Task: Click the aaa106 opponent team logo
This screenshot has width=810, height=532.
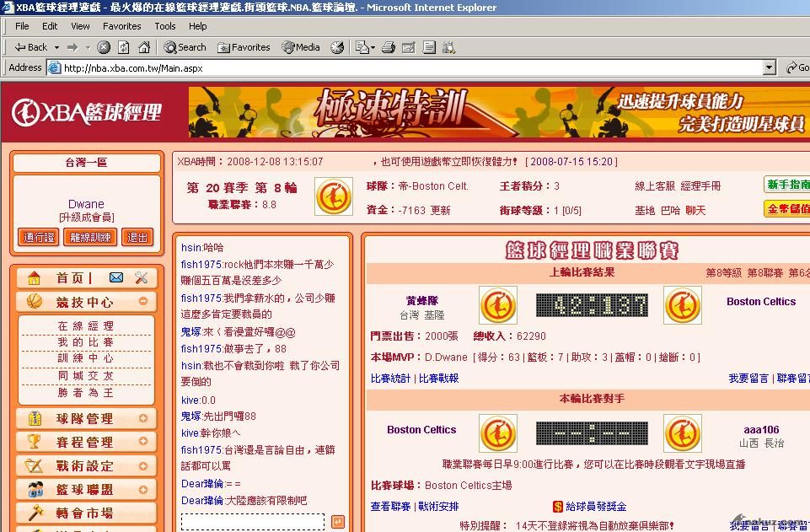Action: point(683,433)
